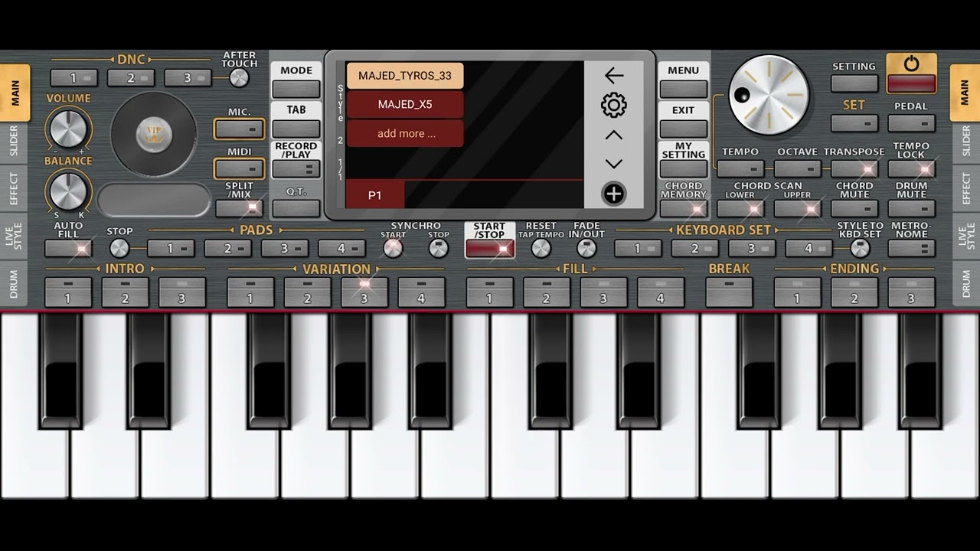Open the gear settings icon in display
Viewport: 980px width, 551px height.
point(614,105)
